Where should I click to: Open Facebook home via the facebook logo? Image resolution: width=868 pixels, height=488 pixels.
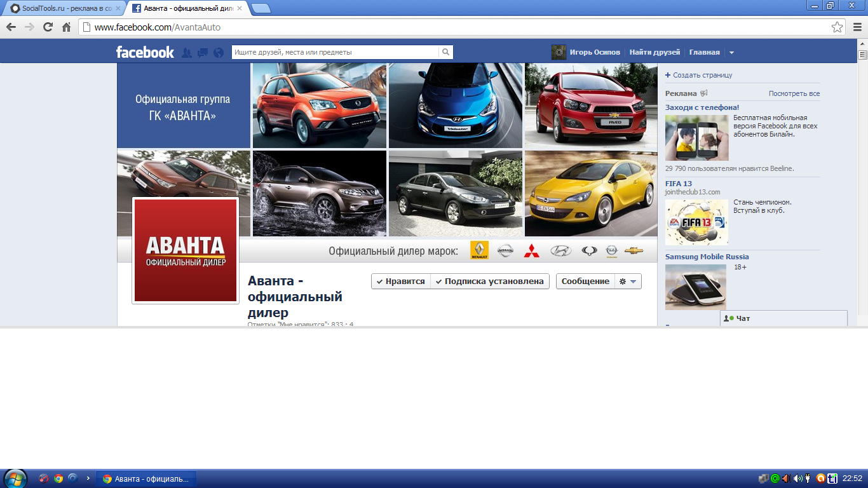click(145, 52)
